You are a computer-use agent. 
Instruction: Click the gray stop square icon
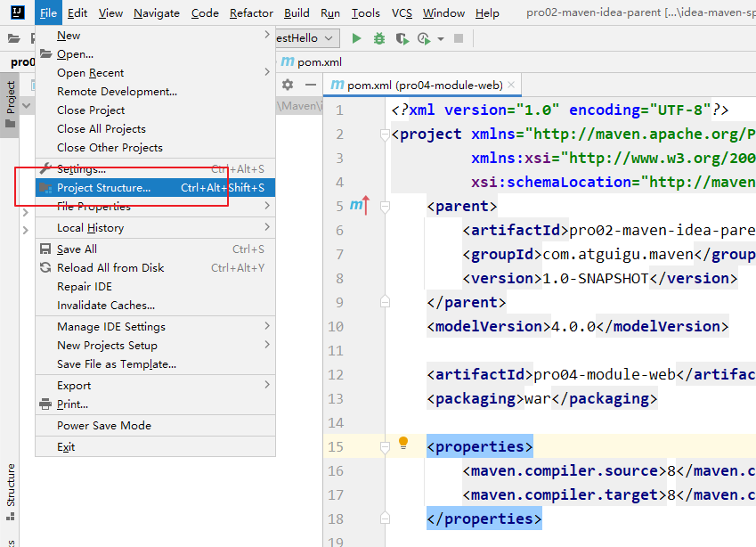[459, 38]
